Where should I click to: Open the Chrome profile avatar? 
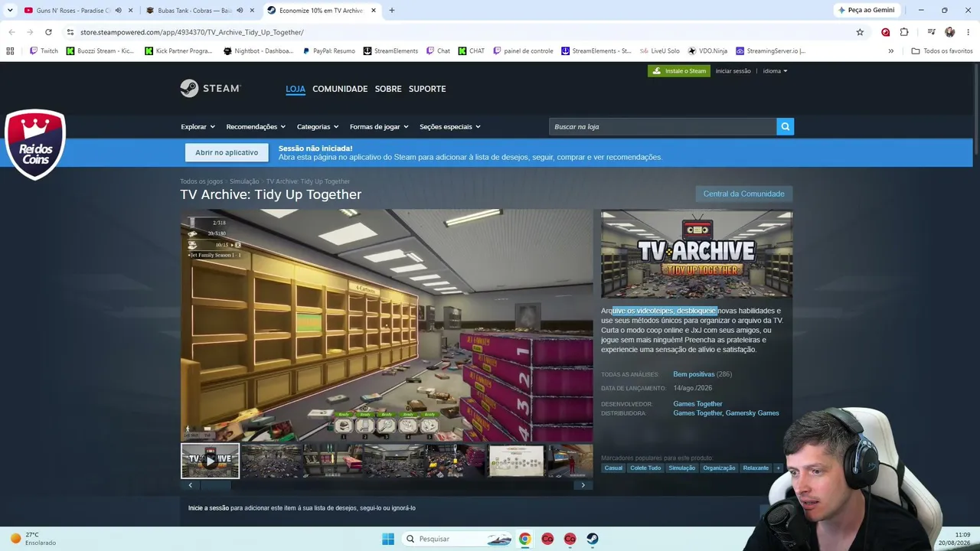(x=950, y=32)
